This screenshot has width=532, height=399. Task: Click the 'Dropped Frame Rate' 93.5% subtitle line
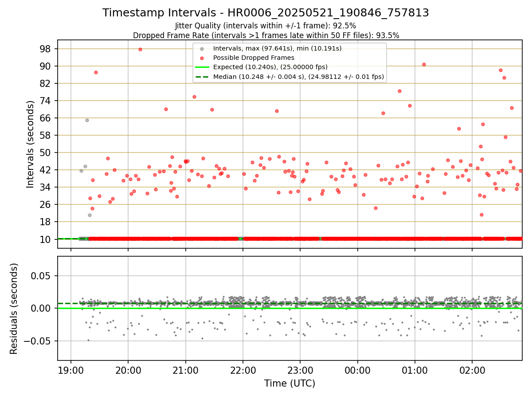(x=266, y=35)
